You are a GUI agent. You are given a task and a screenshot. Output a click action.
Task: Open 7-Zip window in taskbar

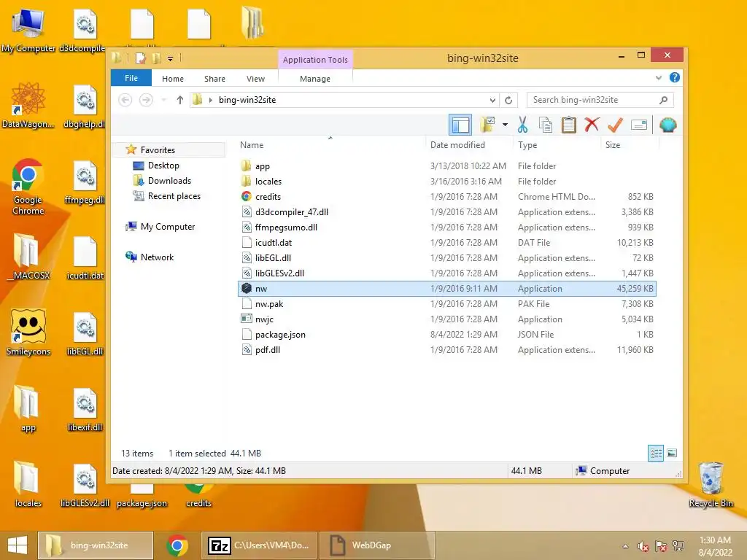coord(259,545)
